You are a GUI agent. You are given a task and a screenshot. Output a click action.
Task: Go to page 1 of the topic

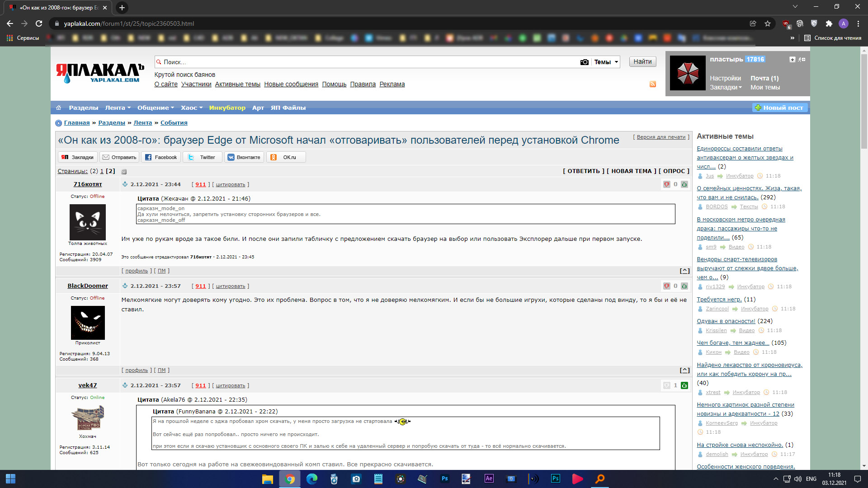coord(102,171)
